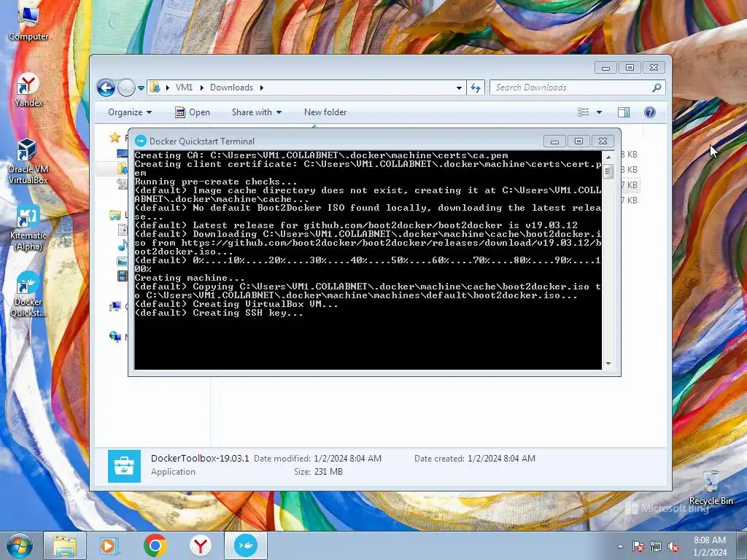Launch Windows Media Player from taskbar

pyautogui.click(x=109, y=545)
